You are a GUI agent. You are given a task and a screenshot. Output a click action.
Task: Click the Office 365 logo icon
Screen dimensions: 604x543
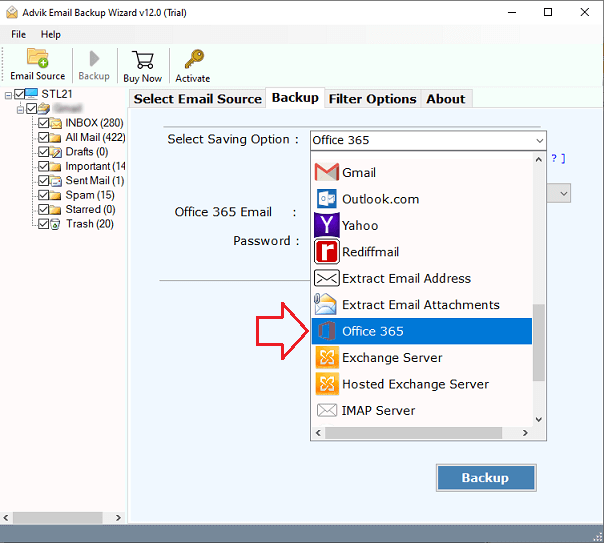click(x=327, y=331)
